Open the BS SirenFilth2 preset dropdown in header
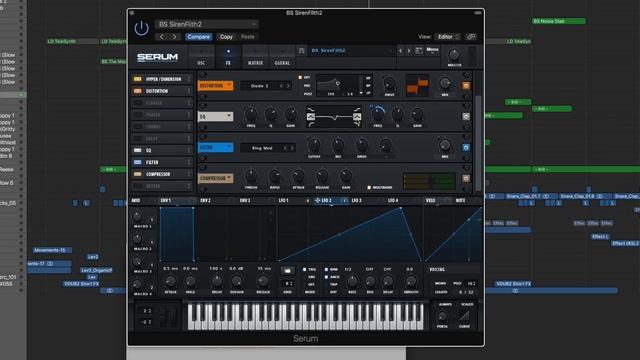Viewport: 640px width, 360px height. point(207,24)
